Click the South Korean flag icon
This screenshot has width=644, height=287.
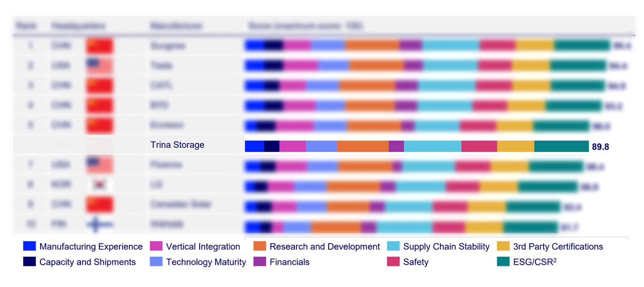point(99,184)
